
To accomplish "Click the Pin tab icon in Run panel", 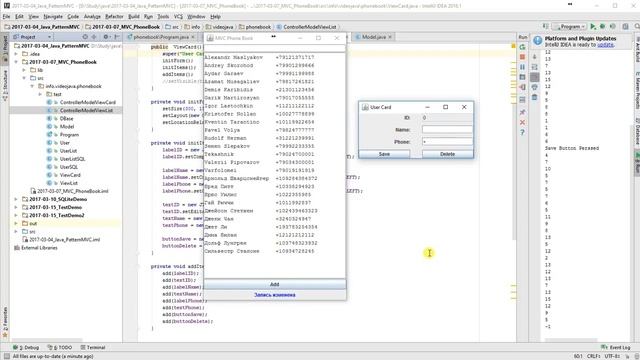I will tap(522, 112).
